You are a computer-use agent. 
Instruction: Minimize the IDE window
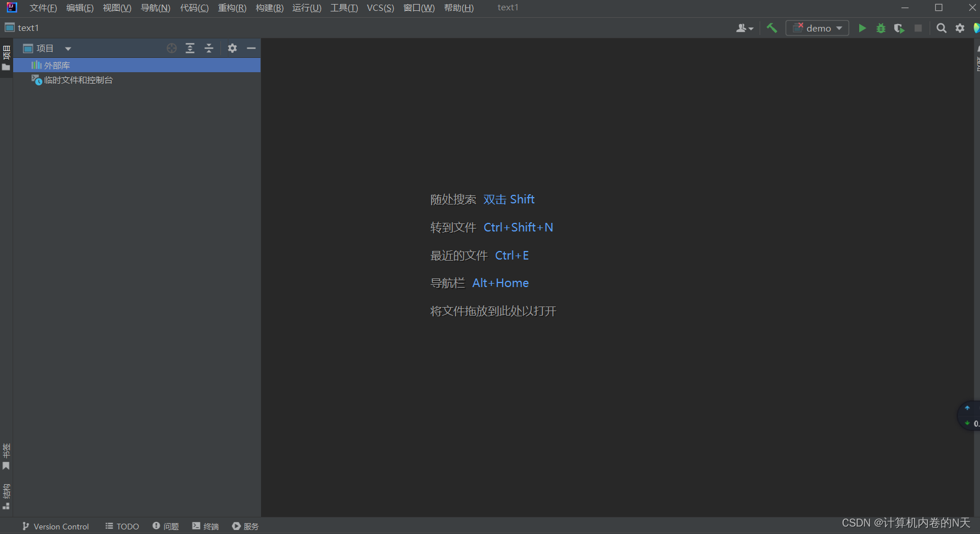tap(905, 8)
